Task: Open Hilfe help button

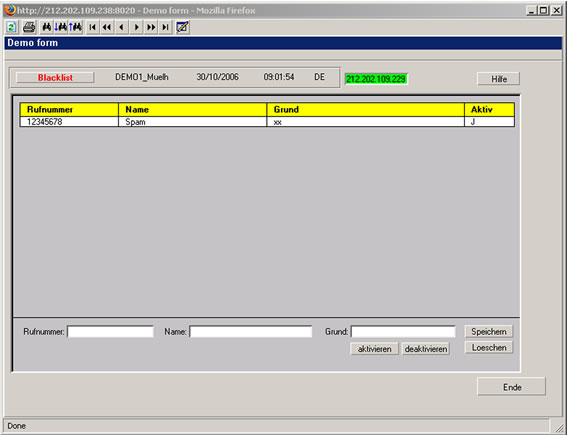Action: pyautogui.click(x=499, y=79)
